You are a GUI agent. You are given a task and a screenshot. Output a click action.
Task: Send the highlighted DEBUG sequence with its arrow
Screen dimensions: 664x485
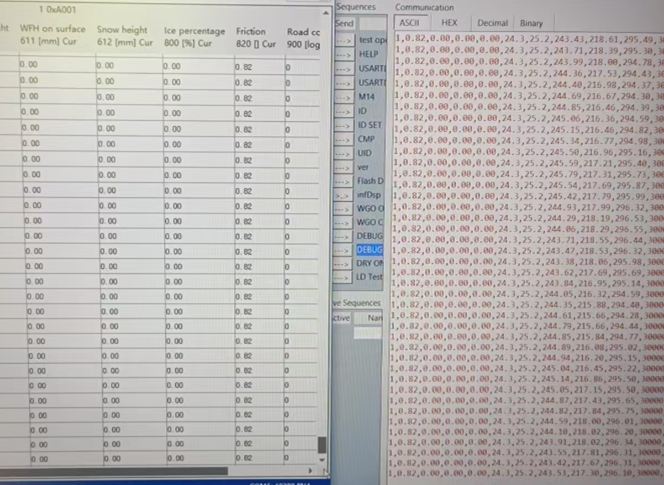pyautogui.click(x=342, y=250)
